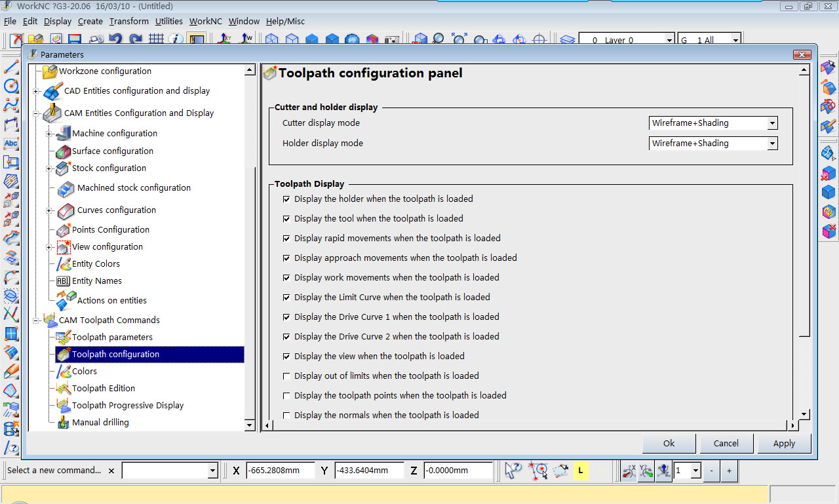839x504 pixels.
Task: Open the G 1 All dropdown
Action: coord(735,41)
